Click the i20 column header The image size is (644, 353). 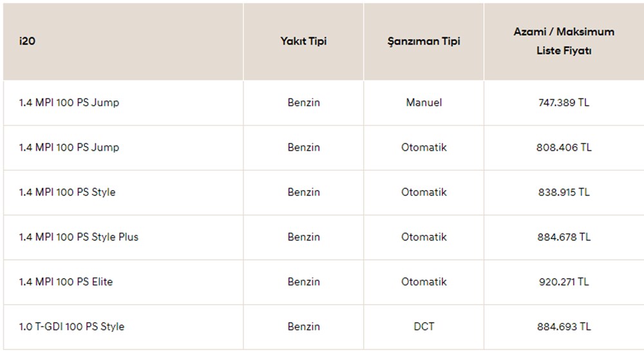27,41
